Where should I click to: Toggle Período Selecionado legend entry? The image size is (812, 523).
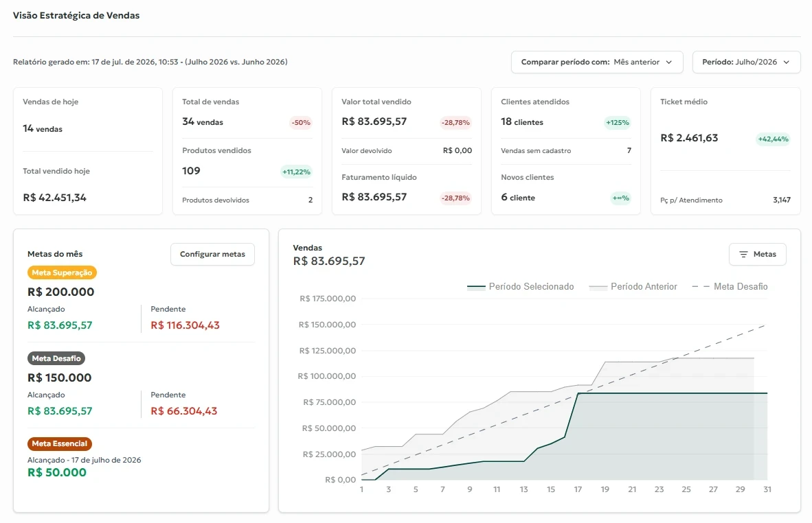(x=521, y=287)
